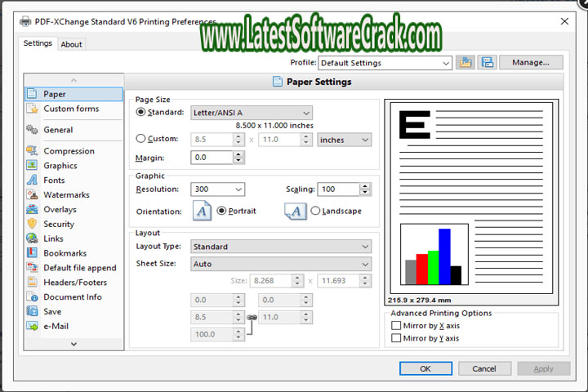588x392 pixels.
Task: Click the save profile disk icon
Action: (487, 62)
